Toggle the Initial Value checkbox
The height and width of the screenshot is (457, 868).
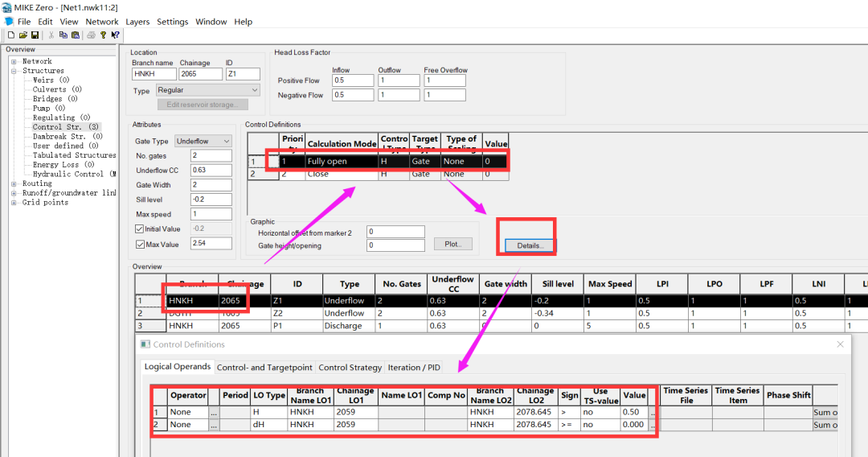click(140, 228)
